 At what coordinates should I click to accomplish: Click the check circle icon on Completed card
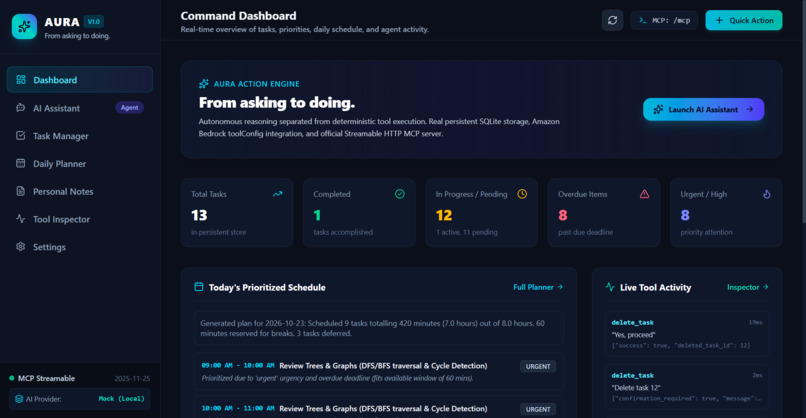pos(399,194)
